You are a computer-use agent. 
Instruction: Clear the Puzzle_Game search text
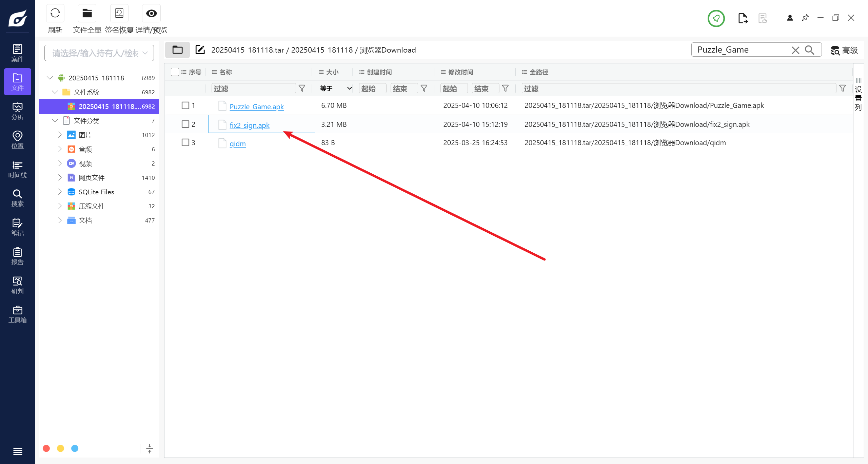(x=795, y=50)
